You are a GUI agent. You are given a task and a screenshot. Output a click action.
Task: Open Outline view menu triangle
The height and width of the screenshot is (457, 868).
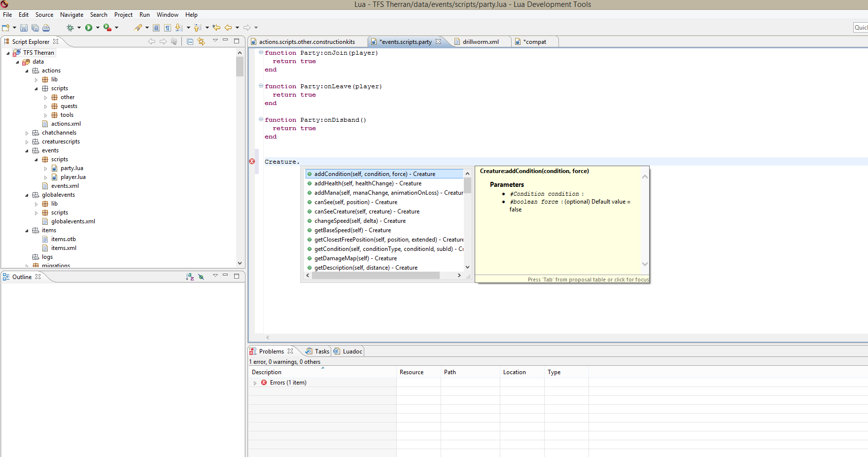[x=215, y=276]
